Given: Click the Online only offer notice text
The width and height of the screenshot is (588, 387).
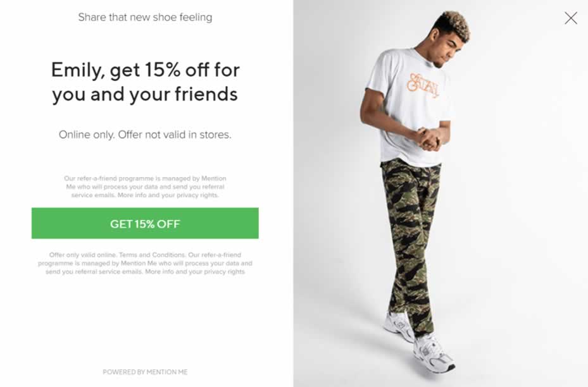Looking at the screenshot, I should pos(145,135).
